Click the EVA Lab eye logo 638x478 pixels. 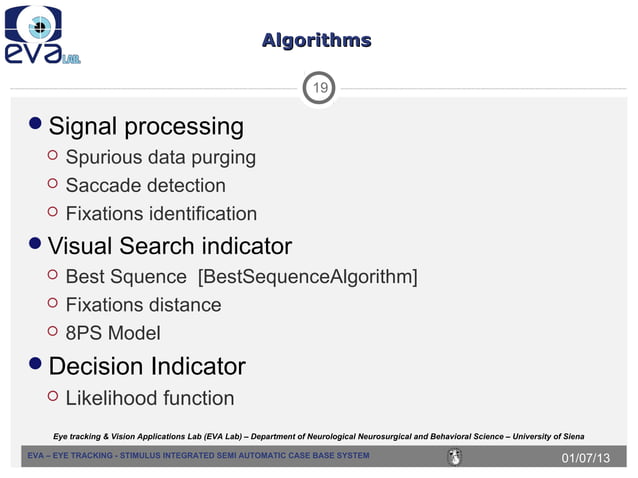[x=42, y=35]
